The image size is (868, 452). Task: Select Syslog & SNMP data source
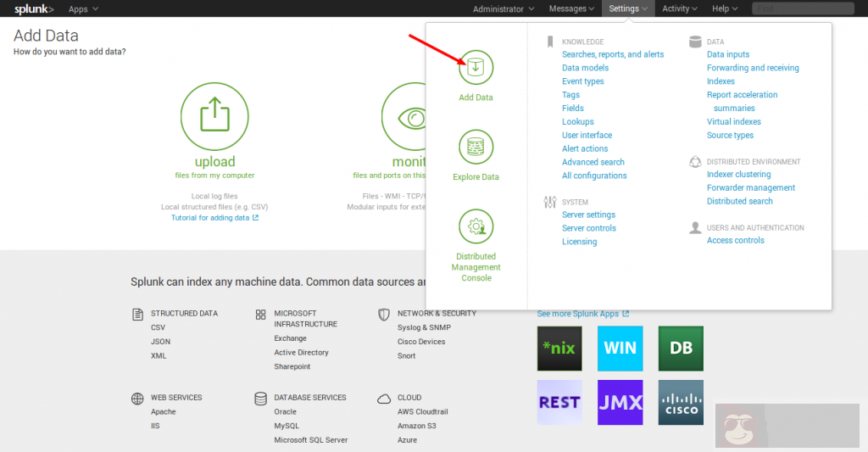(x=424, y=327)
